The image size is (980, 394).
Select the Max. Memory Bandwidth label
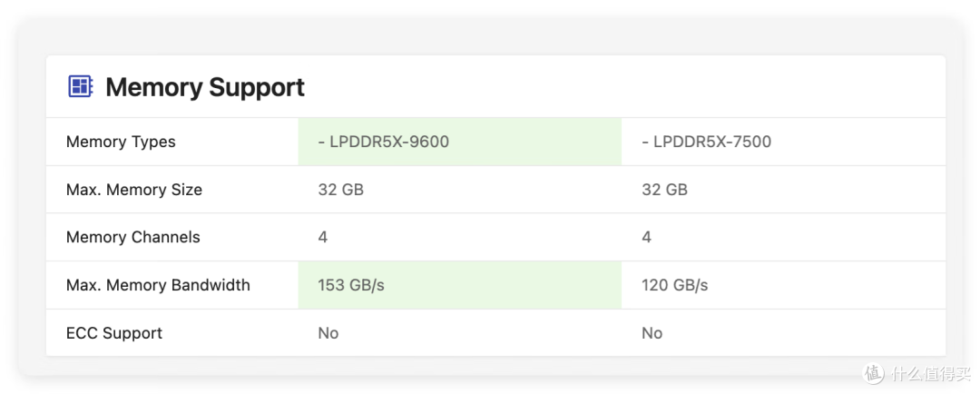tap(158, 285)
